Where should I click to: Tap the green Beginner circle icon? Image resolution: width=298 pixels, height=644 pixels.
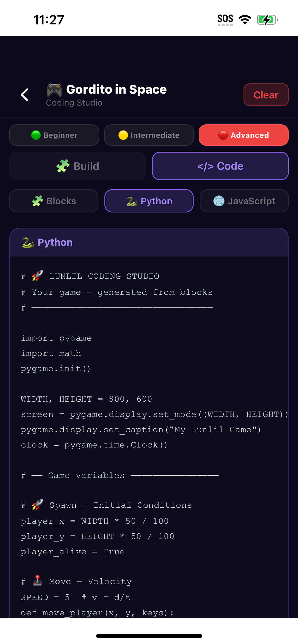point(36,135)
